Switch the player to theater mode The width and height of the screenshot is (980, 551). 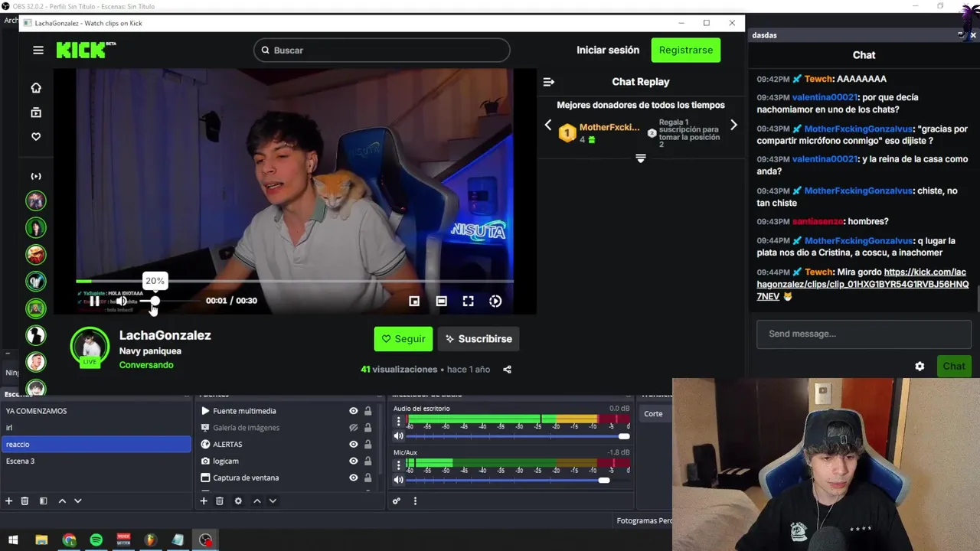pos(442,302)
